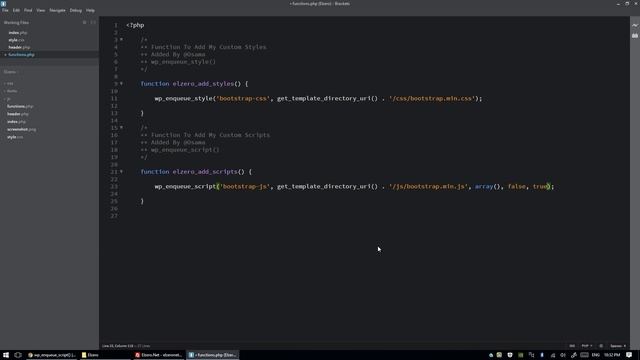Click the split view icon in Working Files

click(x=93, y=22)
